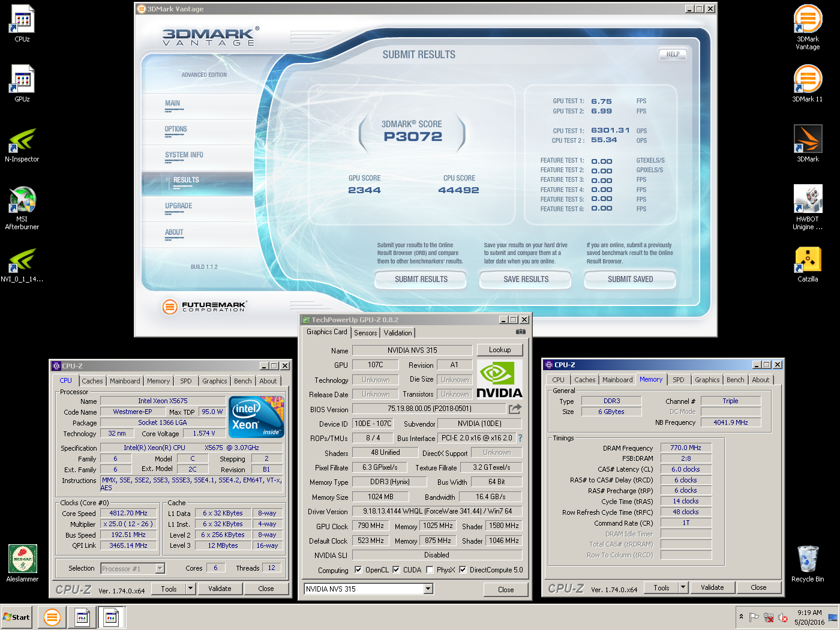Click Close button in GPU-Z
840x630 pixels.
click(506, 590)
